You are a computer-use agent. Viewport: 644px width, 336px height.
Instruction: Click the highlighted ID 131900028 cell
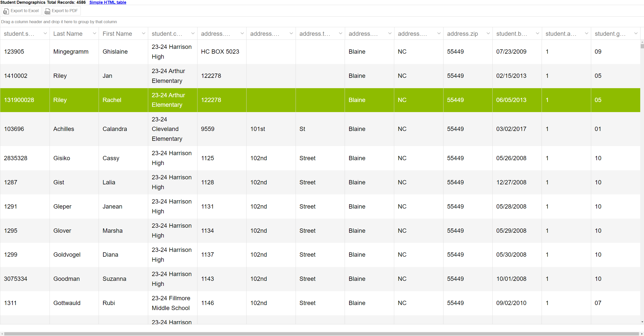coord(25,100)
